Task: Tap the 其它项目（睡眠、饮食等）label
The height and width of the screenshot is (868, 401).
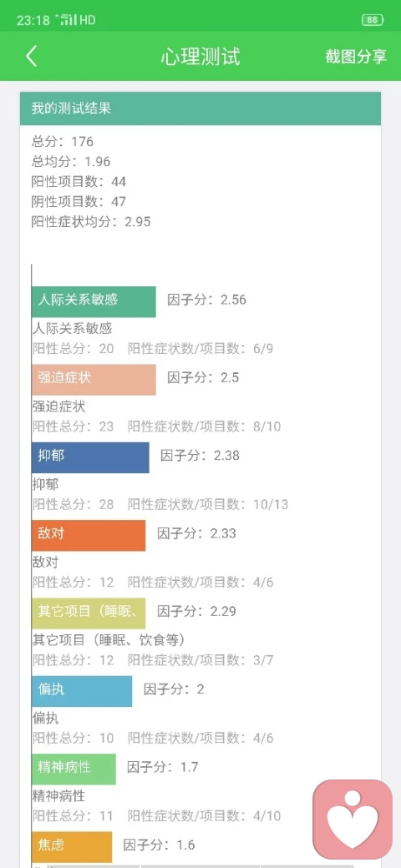Action: click(x=109, y=640)
